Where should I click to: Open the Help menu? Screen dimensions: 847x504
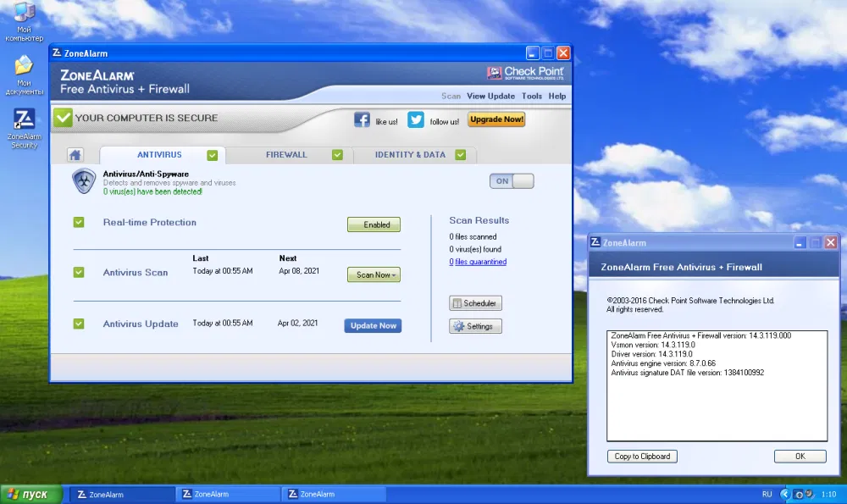[557, 96]
